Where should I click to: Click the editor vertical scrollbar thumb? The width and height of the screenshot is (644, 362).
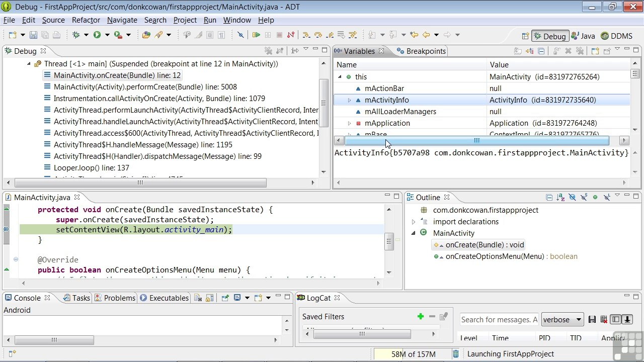389,241
